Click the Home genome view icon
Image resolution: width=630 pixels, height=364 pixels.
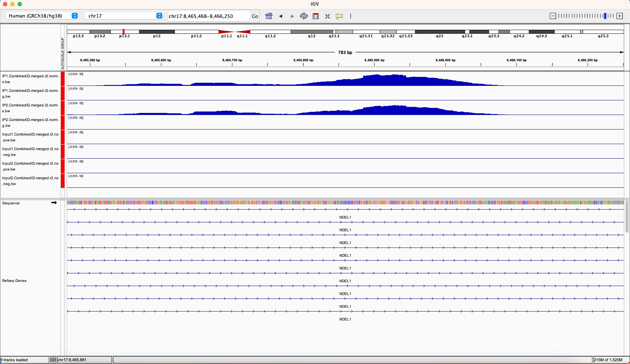click(269, 16)
